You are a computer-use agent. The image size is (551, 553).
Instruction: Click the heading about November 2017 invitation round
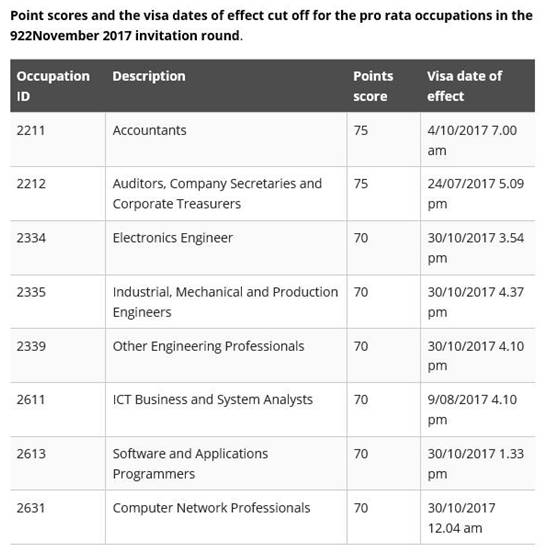pyautogui.click(x=271, y=25)
